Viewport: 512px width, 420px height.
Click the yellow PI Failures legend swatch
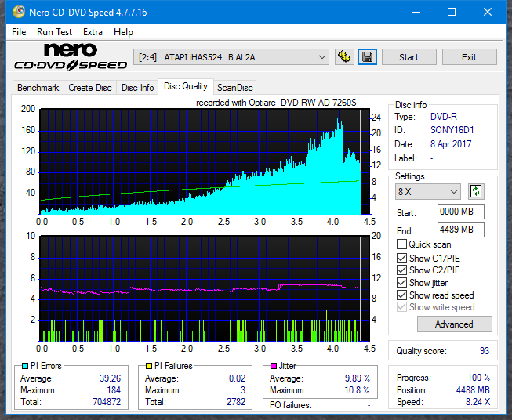(x=149, y=366)
